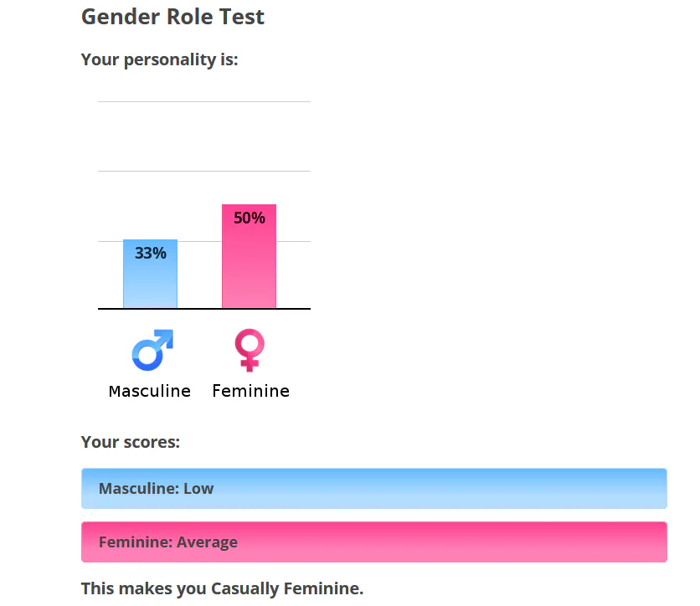Click empty chart area above blue bar

[151, 205]
